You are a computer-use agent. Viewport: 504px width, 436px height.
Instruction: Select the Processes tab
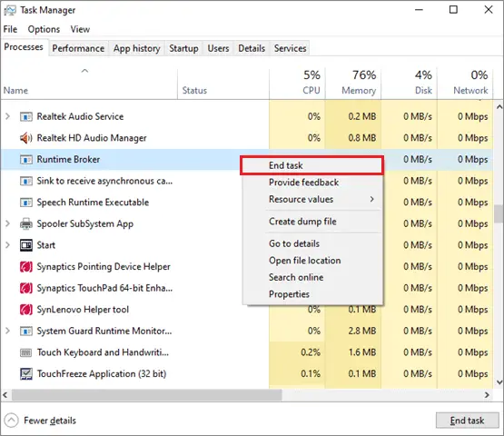click(x=24, y=47)
